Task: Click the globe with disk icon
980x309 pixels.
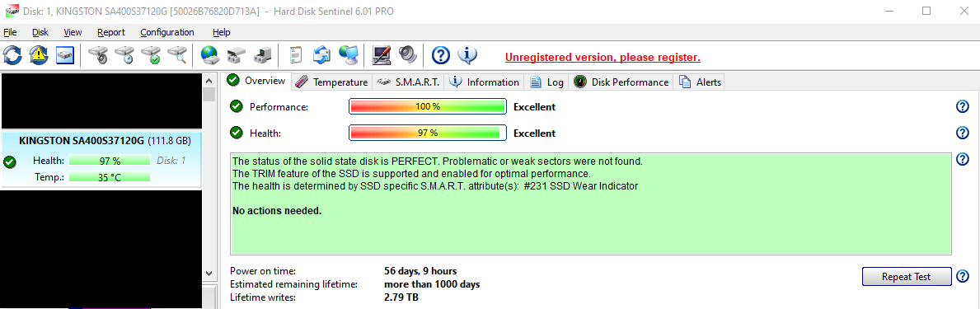Action: pos(210,55)
